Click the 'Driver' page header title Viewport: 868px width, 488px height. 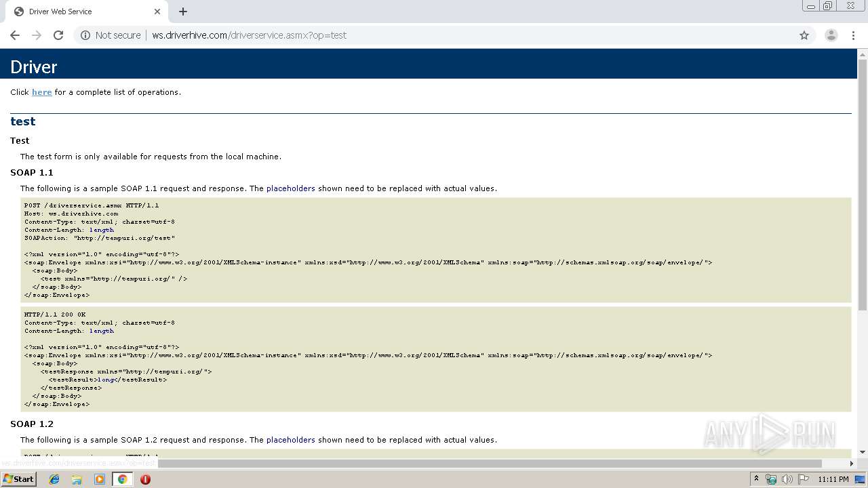pos(34,66)
